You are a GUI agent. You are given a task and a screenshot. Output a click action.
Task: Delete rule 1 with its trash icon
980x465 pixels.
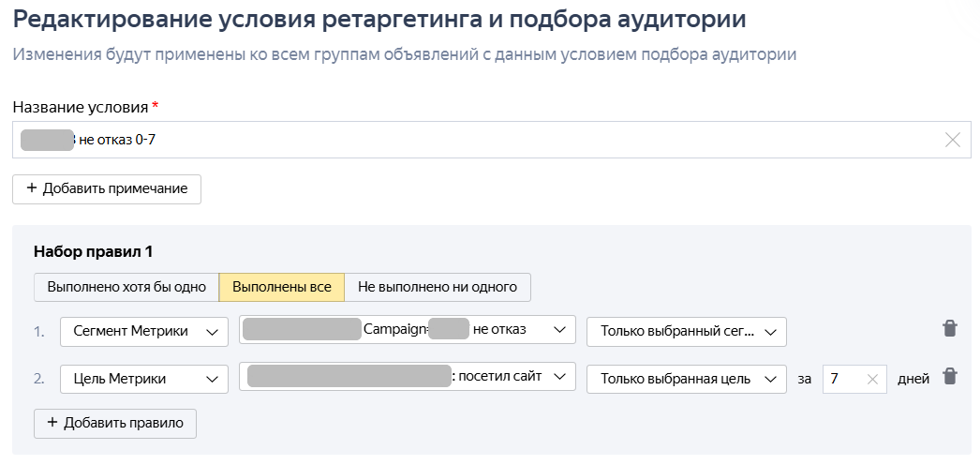click(950, 328)
